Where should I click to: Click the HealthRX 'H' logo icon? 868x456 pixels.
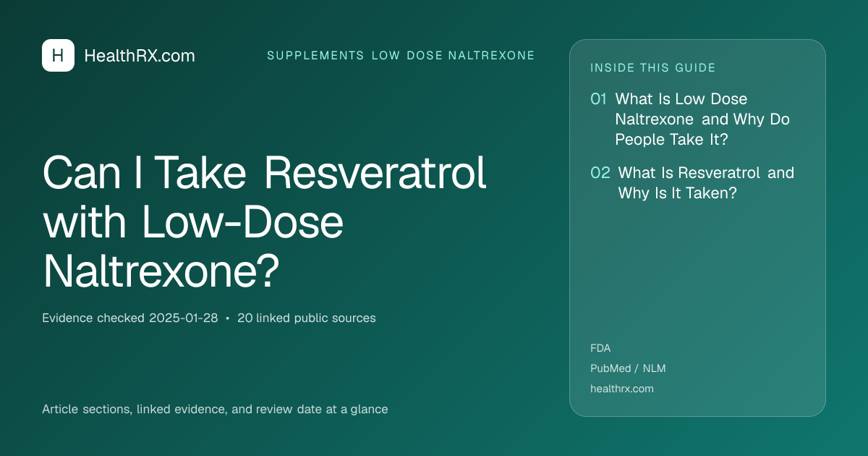[x=58, y=56]
